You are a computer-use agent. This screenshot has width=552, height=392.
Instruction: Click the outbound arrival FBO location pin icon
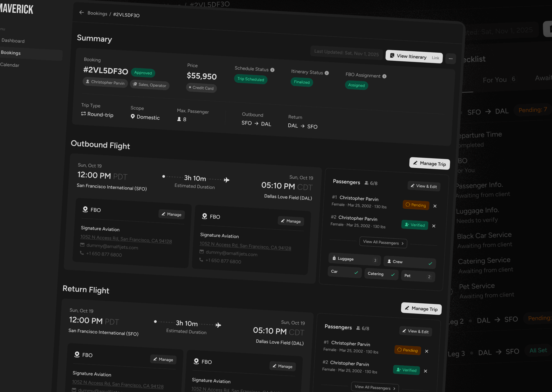205,216
